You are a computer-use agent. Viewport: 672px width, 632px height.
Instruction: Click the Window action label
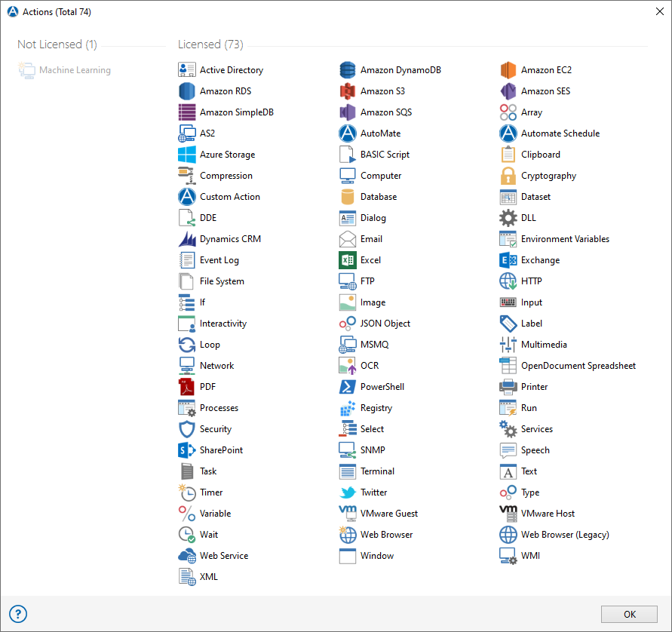(x=376, y=555)
